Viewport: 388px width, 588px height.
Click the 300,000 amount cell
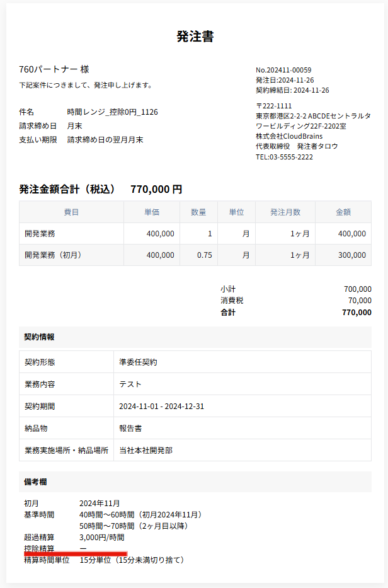click(x=343, y=255)
